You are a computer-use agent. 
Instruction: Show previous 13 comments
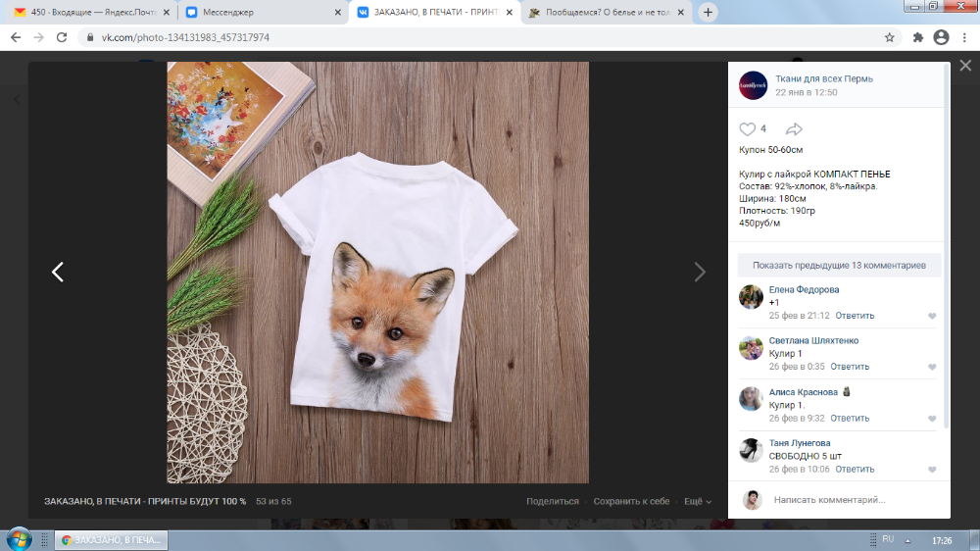839,265
